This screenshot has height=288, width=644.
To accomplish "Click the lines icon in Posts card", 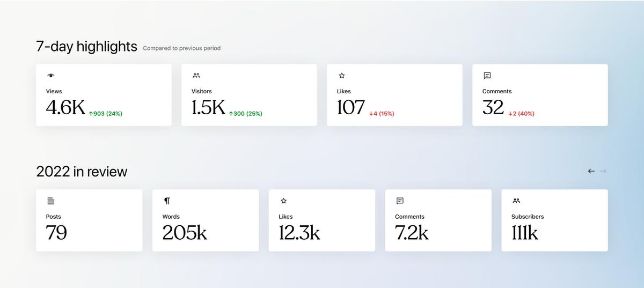I will pyautogui.click(x=51, y=201).
